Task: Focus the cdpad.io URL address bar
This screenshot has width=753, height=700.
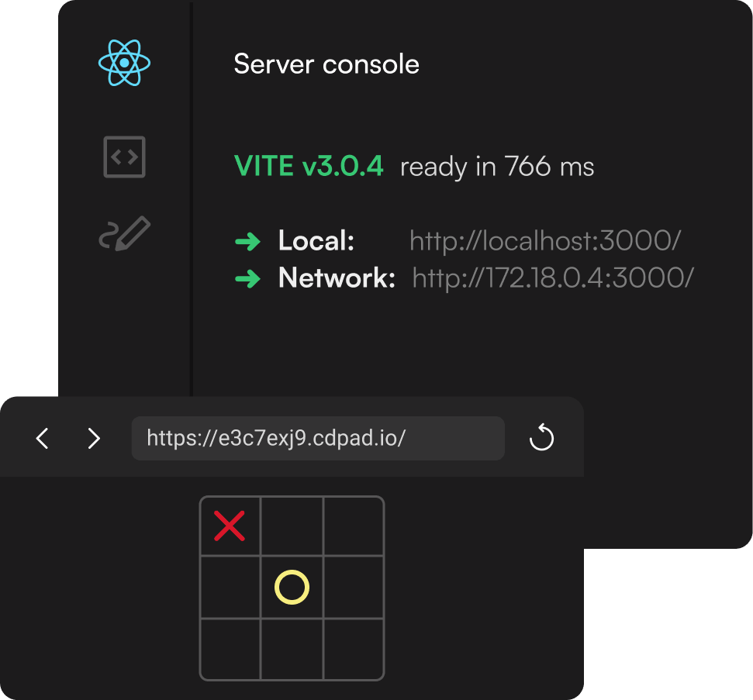Action: point(318,439)
